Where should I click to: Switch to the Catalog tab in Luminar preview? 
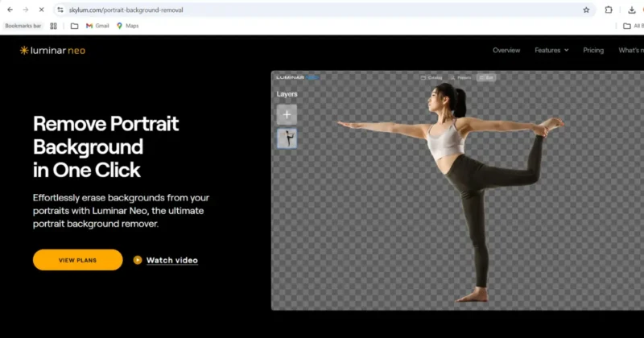click(431, 77)
